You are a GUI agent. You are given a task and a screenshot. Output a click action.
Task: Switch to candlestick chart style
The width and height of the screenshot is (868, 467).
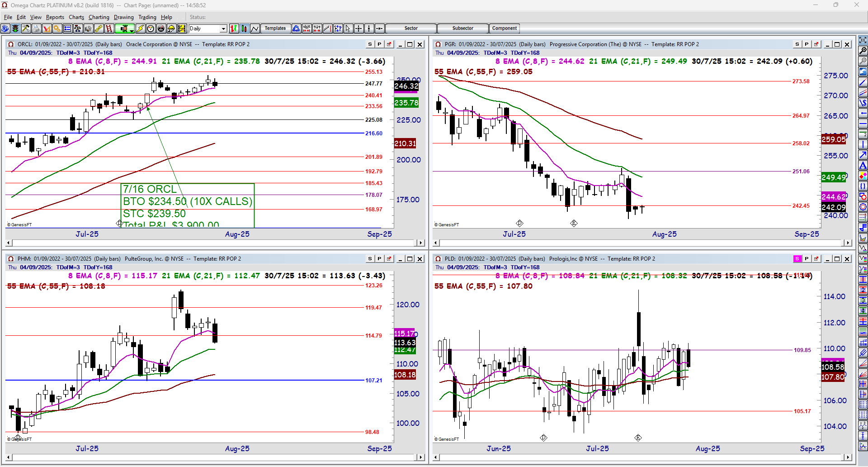click(x=244, y=29)
